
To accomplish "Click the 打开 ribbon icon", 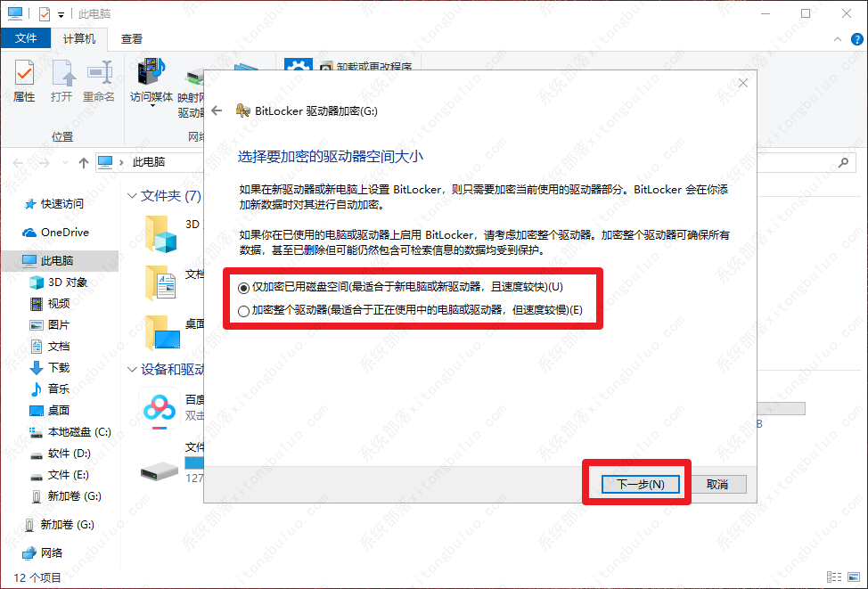I will point(61,82).
